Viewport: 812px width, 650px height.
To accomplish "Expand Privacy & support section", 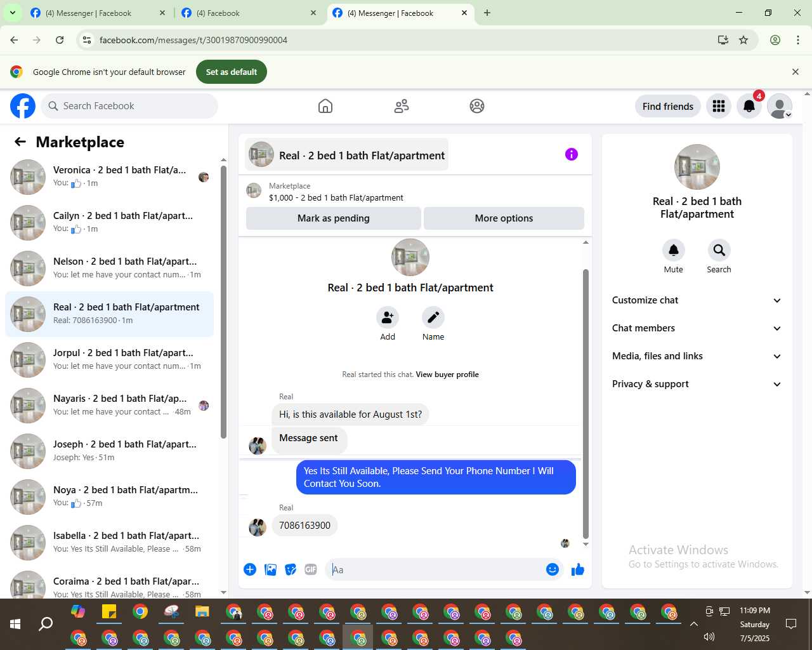I will [697, 384].
